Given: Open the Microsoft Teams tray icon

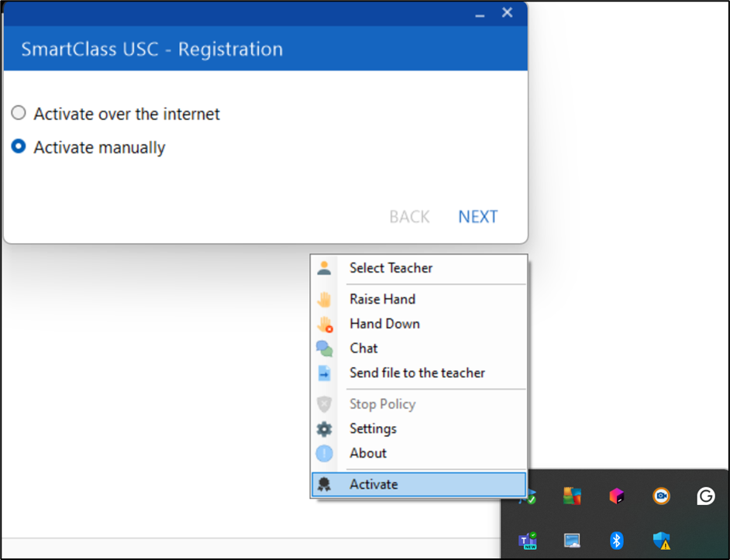Looking at the screenshot, I should 528,541.
